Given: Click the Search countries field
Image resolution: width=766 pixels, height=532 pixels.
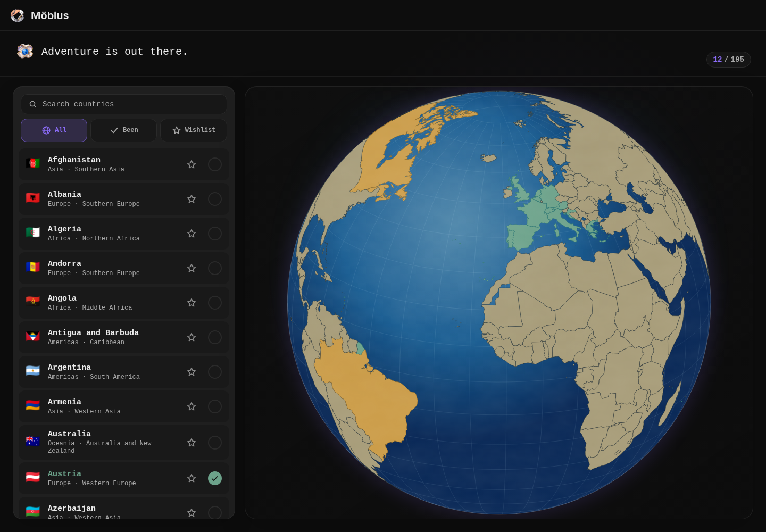Looking at the screenshot, I should pos(124,104).
